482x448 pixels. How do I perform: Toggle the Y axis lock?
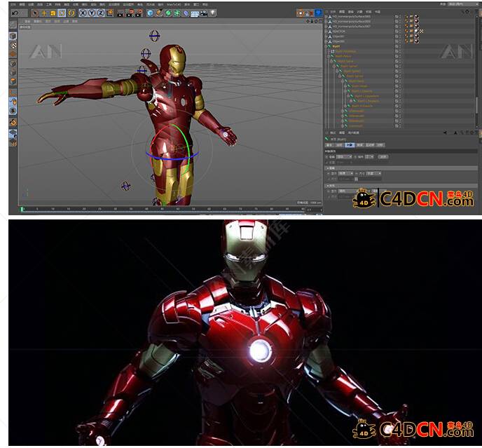92,13
